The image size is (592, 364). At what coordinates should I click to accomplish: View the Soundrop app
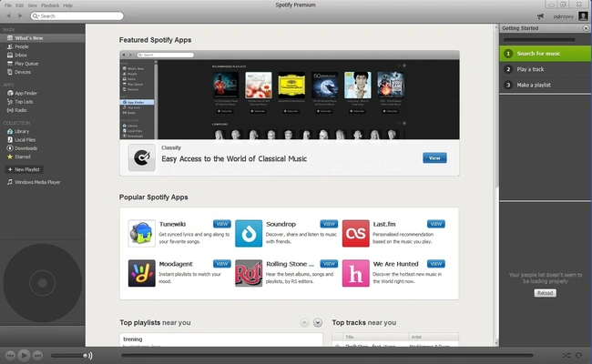click(x=329, y=224)
